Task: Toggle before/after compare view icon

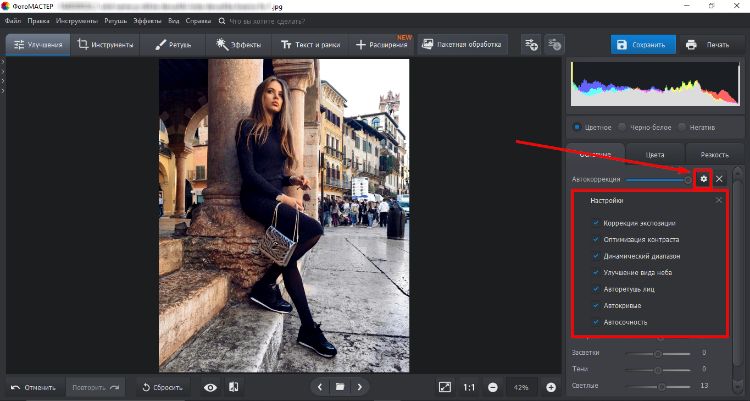Action: (x=233, y=387)
